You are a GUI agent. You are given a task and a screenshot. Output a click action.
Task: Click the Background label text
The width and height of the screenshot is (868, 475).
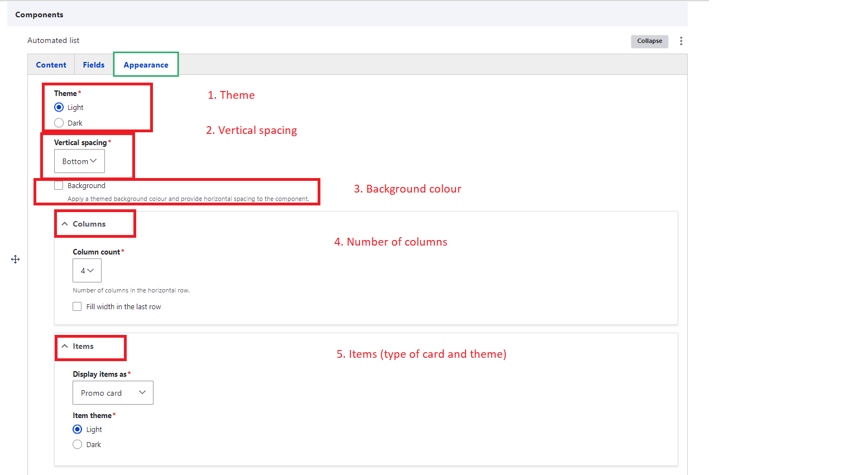87,185
